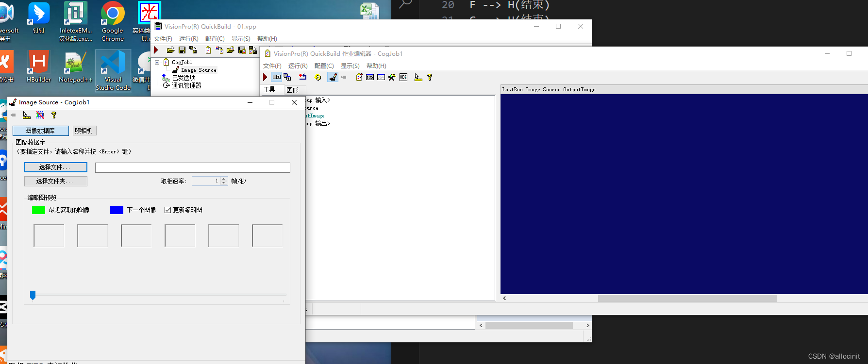Open job with folder-clipboard icon in QuickBuild
Screen dimensions: 868x364
coord(231,50)
